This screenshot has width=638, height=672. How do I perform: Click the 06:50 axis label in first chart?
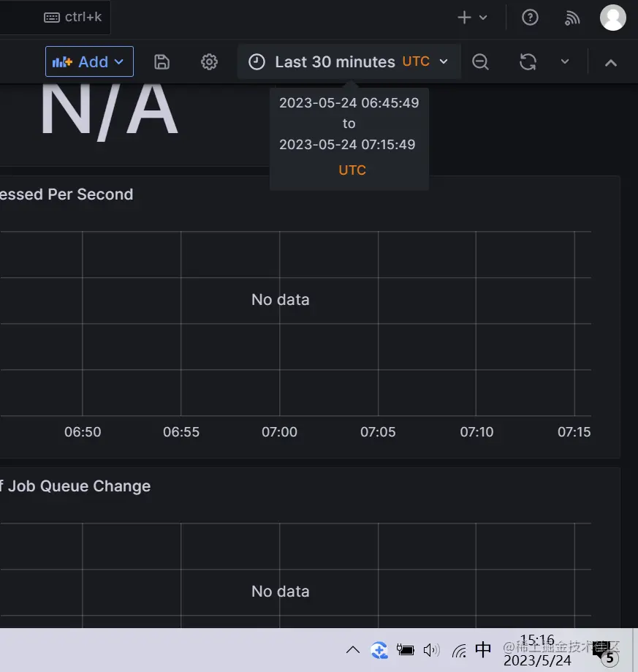83,432
